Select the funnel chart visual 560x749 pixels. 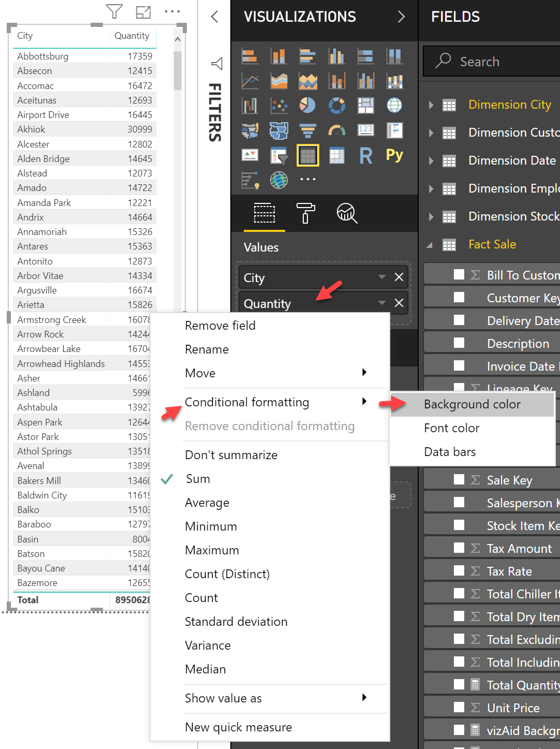[308, 130]
